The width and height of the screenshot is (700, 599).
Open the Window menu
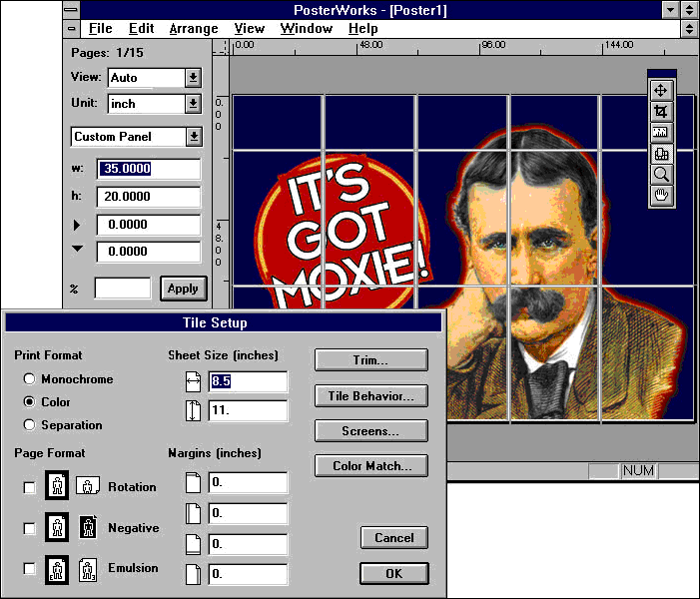307,29
